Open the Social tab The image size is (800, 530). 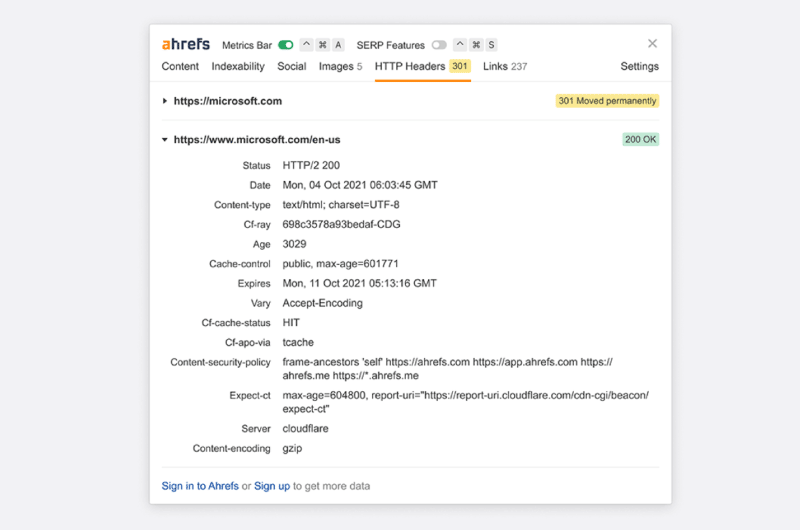coord(292,66)
